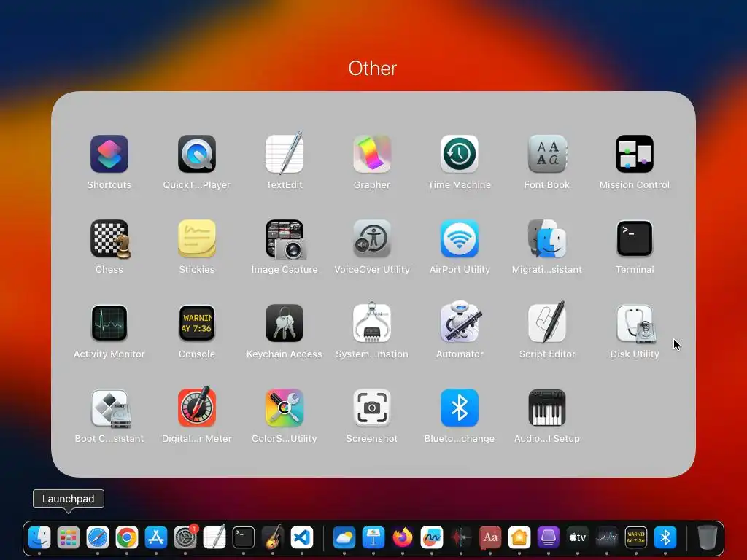Launch System Information

pyautogui.click(x=372, y=322)
